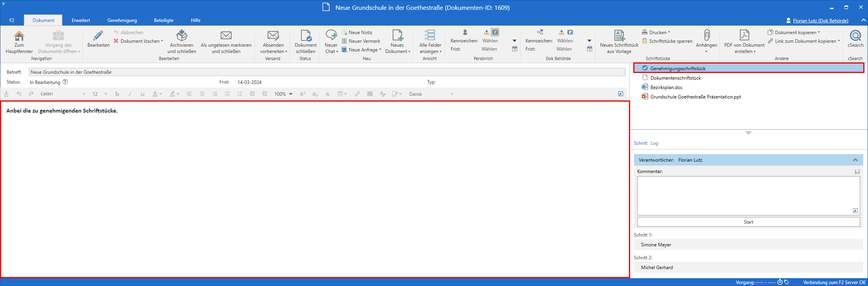Viewport: 868px width, 286px height.
Task: Create a Neue Notiz
Action: [x=357, y=33]
